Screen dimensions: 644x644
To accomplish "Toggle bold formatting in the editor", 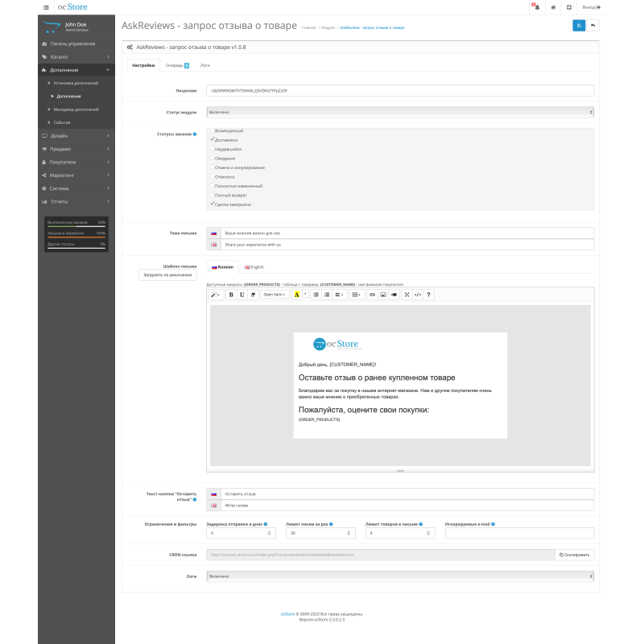I will [x=231, y=295].
